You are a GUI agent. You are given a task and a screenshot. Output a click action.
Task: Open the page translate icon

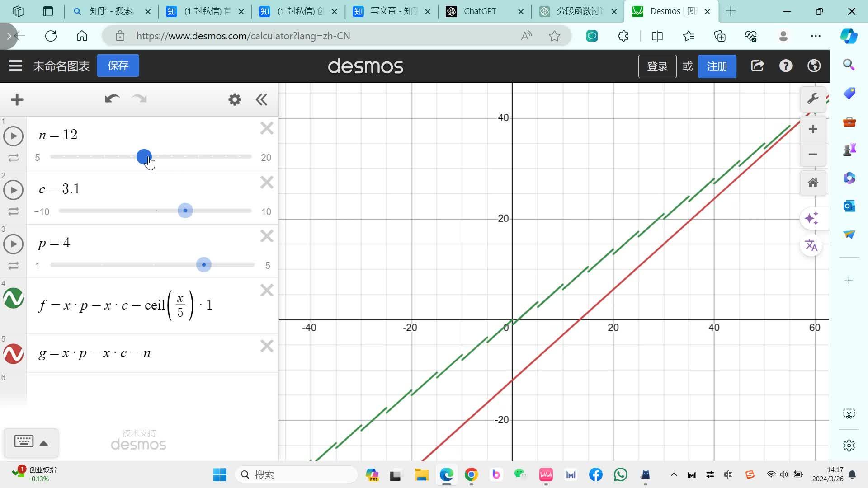(x=811, y=245)
